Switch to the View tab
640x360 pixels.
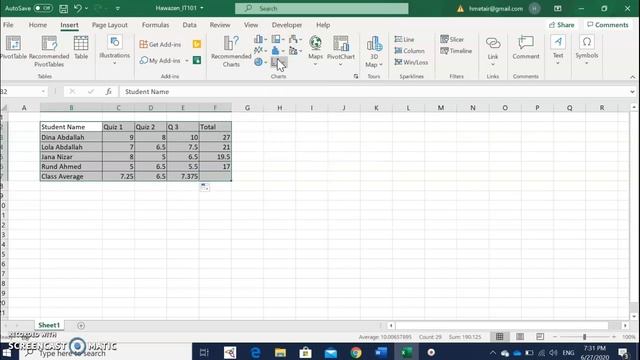251,25
